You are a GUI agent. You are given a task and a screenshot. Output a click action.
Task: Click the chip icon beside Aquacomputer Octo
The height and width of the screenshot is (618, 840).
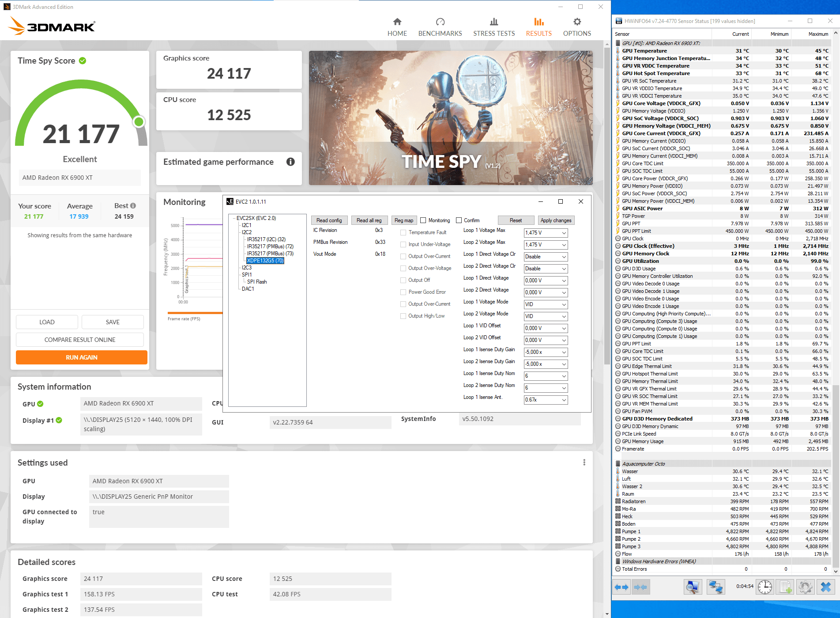[618, 464]
